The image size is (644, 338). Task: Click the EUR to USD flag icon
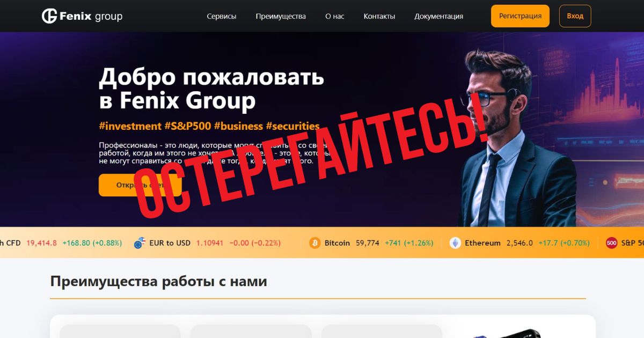[140, 243]
